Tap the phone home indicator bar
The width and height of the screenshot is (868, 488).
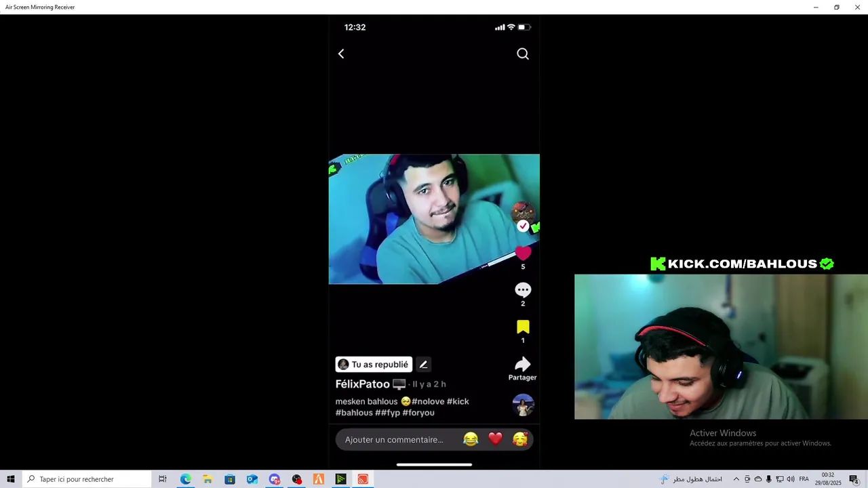[434, 465]
